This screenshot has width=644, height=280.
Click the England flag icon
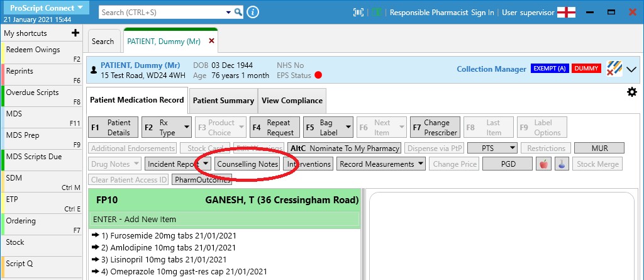pos(566,13)
